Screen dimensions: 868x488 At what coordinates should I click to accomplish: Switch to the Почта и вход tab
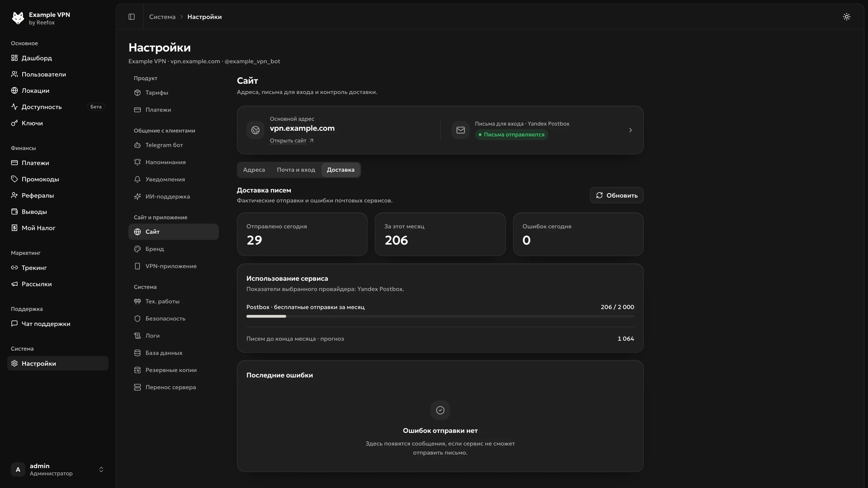[296, 170]
